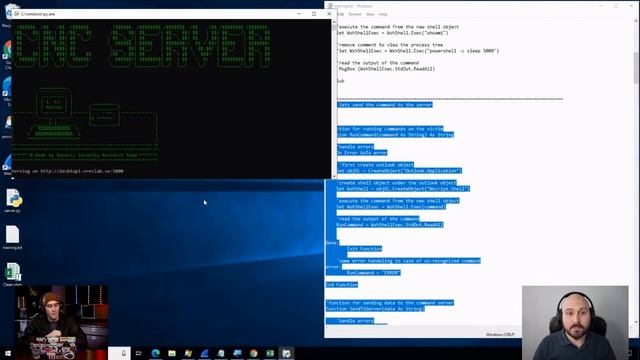Screen dimensions: 640x360
Task: Launch Microsoft Edge from taskbar
Action: [156, 353]
